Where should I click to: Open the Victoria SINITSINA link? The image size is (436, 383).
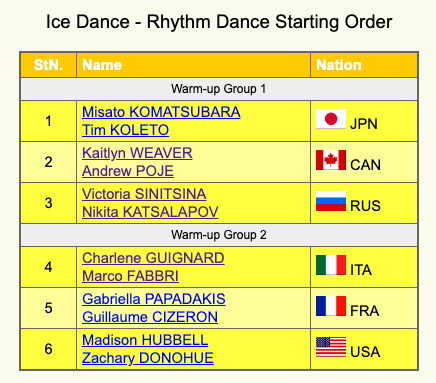[144, 194]
